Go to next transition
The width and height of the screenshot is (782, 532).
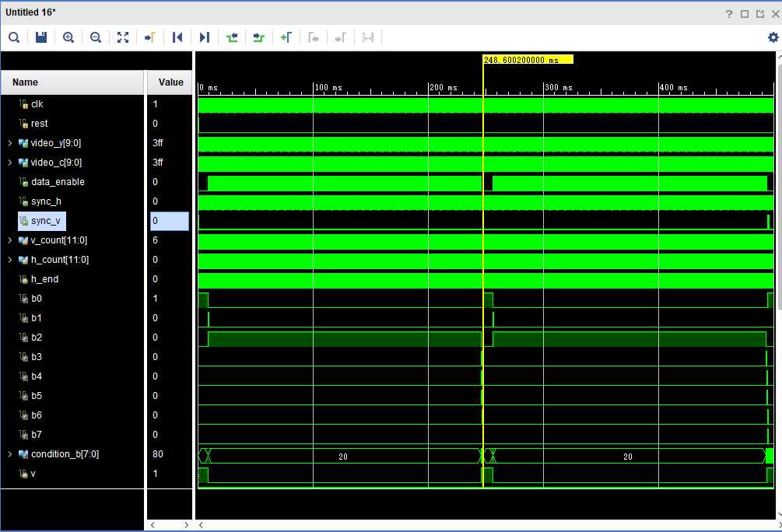[x=258, y=37]
